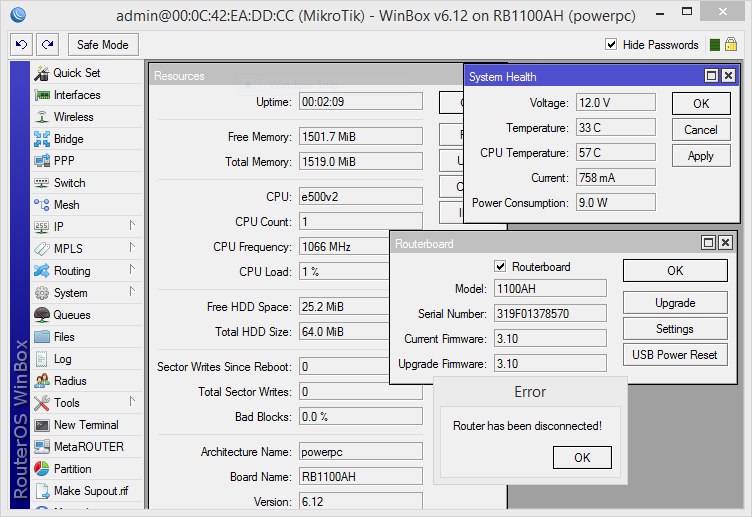
Task: Click the WinBox moon logo icon
Action: pos(18,15)
